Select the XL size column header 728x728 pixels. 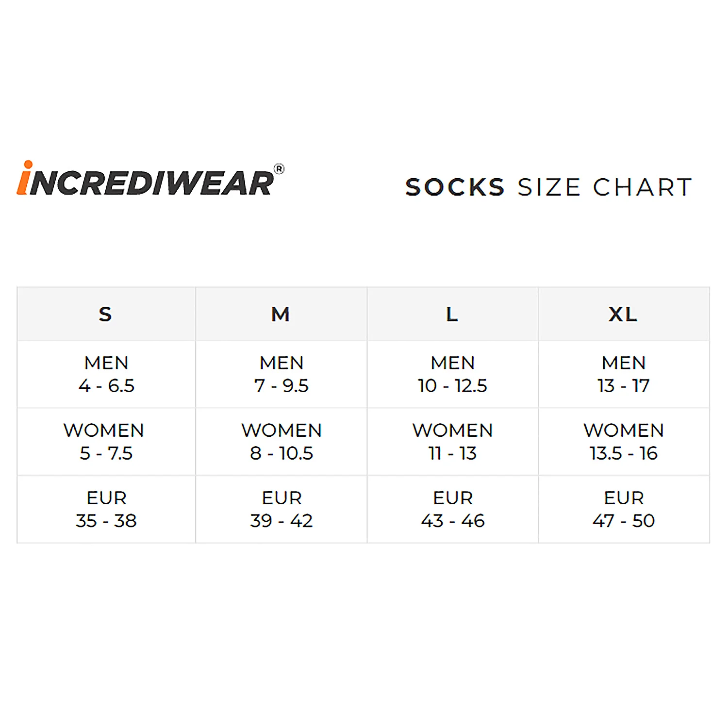[x=623, y=314]
